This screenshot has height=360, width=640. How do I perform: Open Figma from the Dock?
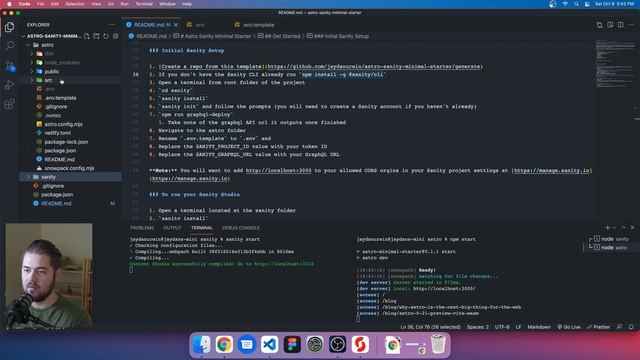[292, 344]
